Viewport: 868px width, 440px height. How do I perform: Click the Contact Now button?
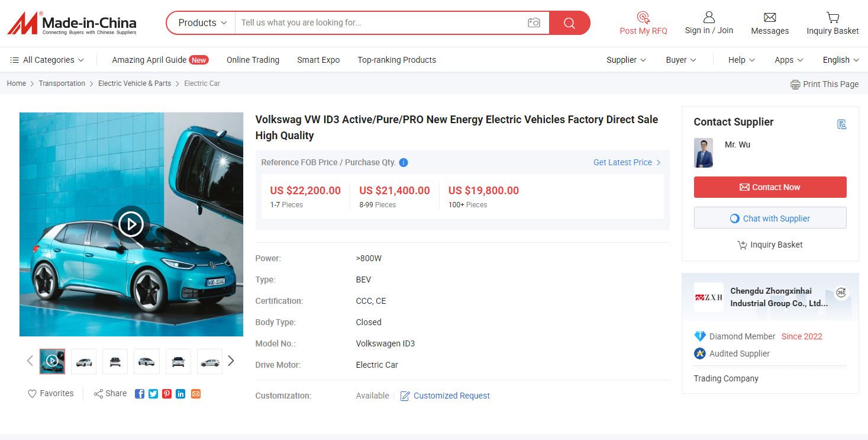pos(770,187)
